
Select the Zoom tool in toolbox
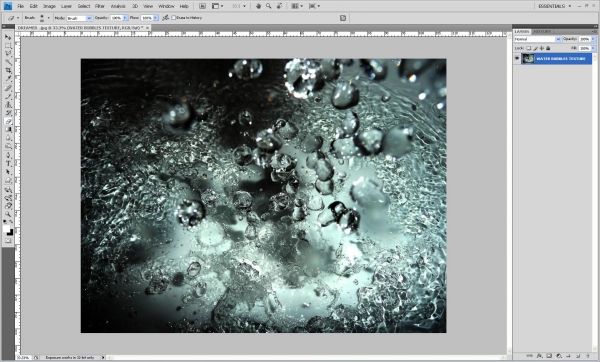(8, 215)
